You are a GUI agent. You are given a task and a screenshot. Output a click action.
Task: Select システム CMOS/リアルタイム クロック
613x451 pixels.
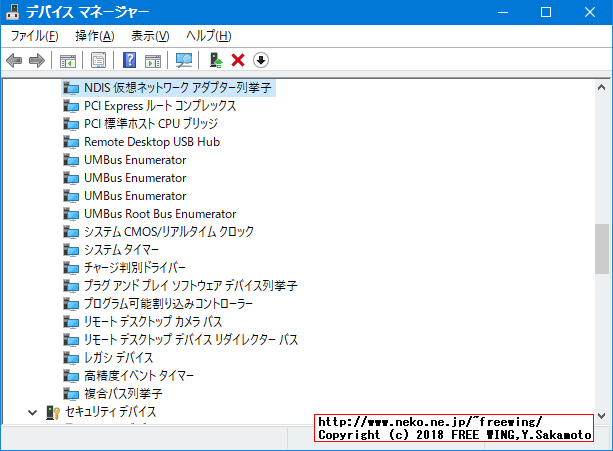coord(169,232)
